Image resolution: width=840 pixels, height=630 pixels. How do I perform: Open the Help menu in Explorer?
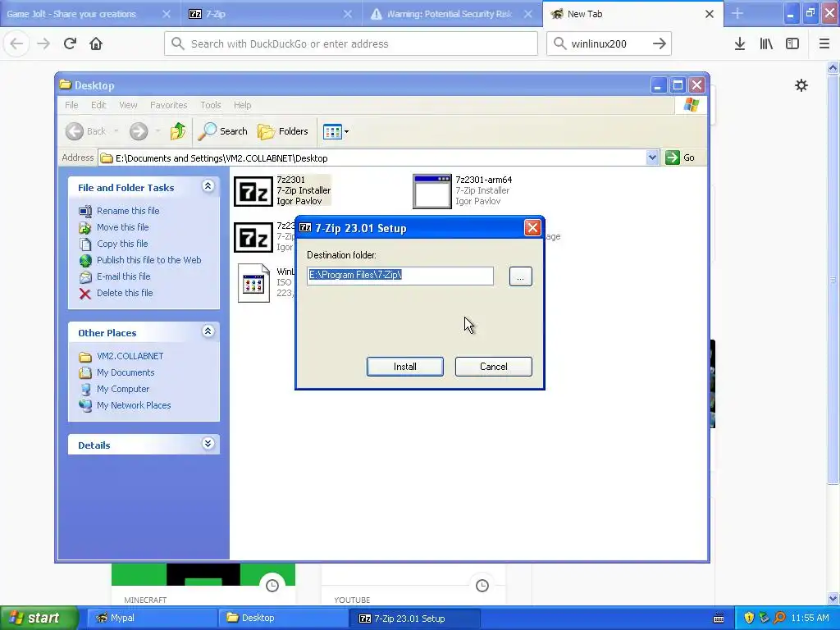click(x=242, y=105)
